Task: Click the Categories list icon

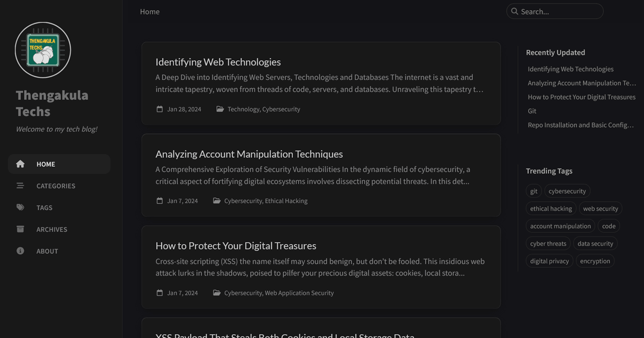Action: pos(20,186)
